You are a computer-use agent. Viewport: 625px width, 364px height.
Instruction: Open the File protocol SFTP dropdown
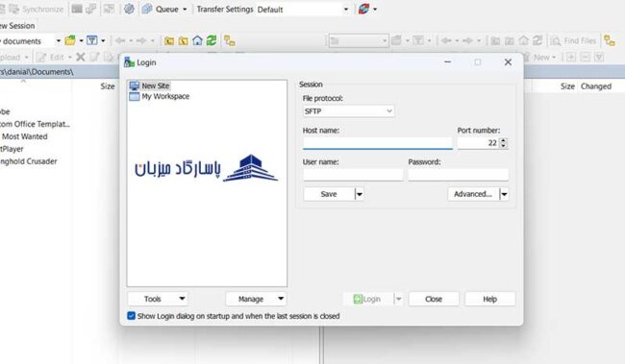click(x=348, y=111)
